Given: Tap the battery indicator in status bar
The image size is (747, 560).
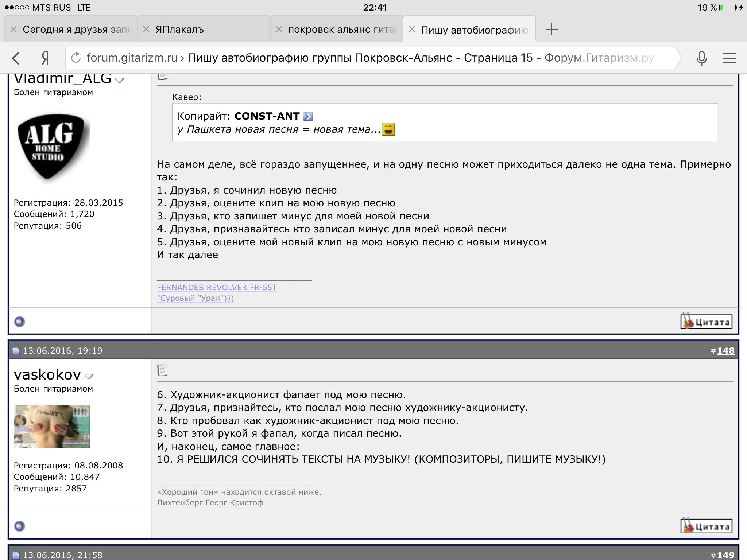Looking at the screenshot, I should (x=728, y=7).
